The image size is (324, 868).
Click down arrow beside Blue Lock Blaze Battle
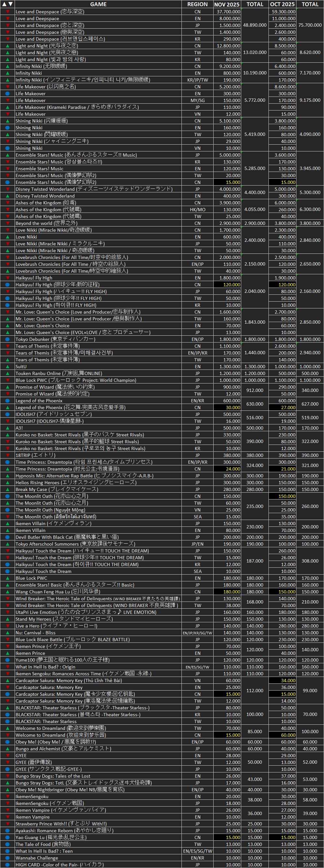(7, 640)
